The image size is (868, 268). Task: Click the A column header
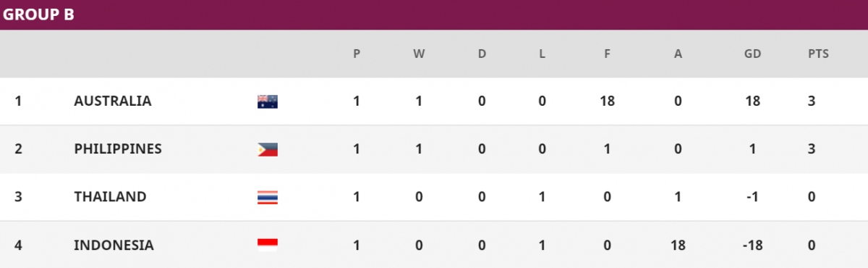click(678, 54)
